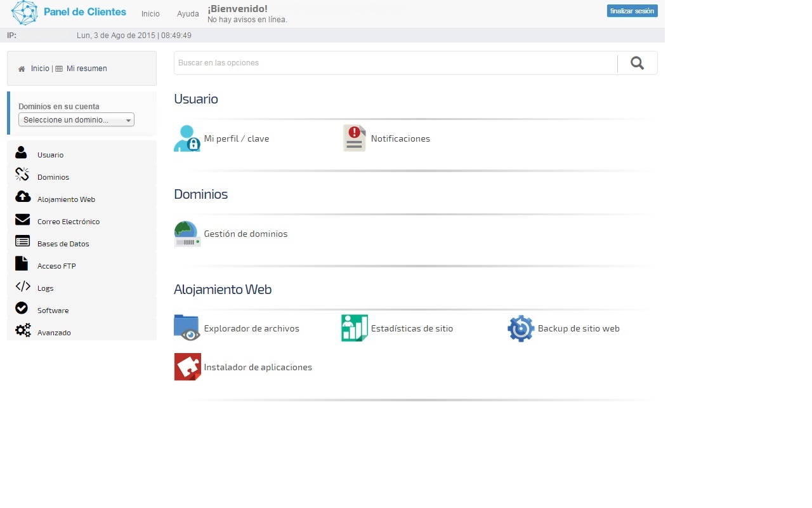Click the Panel de Clientes logo
Viewport: 812px width, 508px height.
(69, 13)
